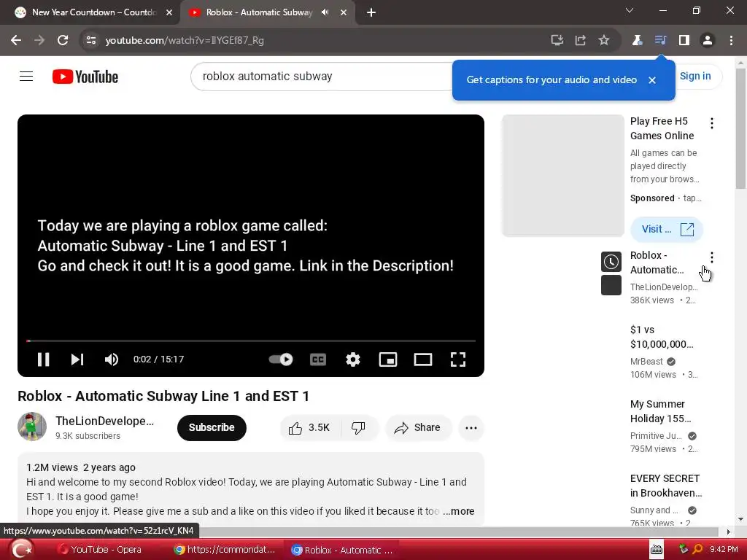Viewport: 747px width, 560px height.
Task: Toggle browser side panel
Action: (684, 41)
